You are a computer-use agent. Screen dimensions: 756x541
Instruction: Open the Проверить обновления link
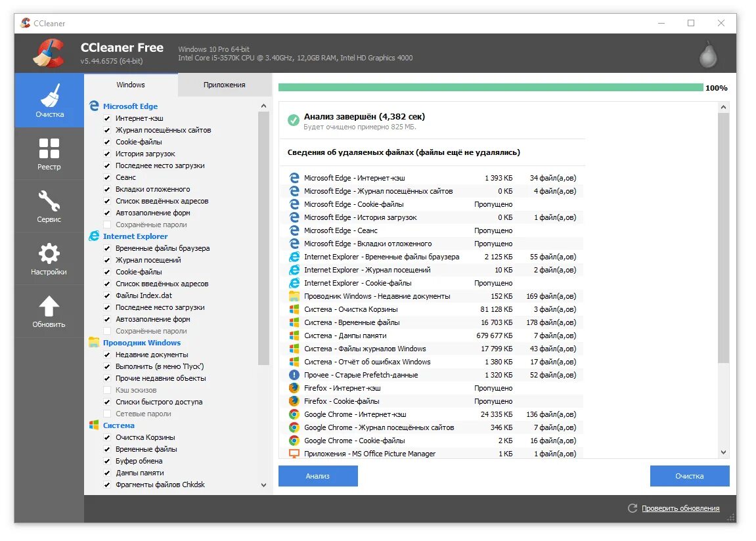[x=680, y=508]
